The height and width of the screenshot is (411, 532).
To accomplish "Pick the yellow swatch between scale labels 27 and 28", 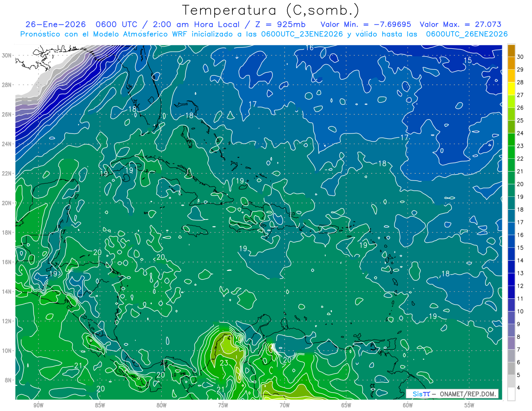I will [511, 89].
